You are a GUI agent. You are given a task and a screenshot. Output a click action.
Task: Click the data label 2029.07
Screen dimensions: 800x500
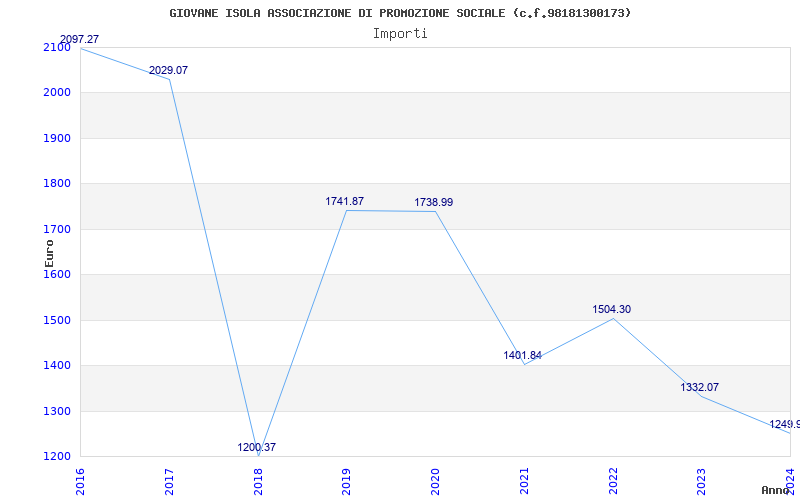coord(168,70)
